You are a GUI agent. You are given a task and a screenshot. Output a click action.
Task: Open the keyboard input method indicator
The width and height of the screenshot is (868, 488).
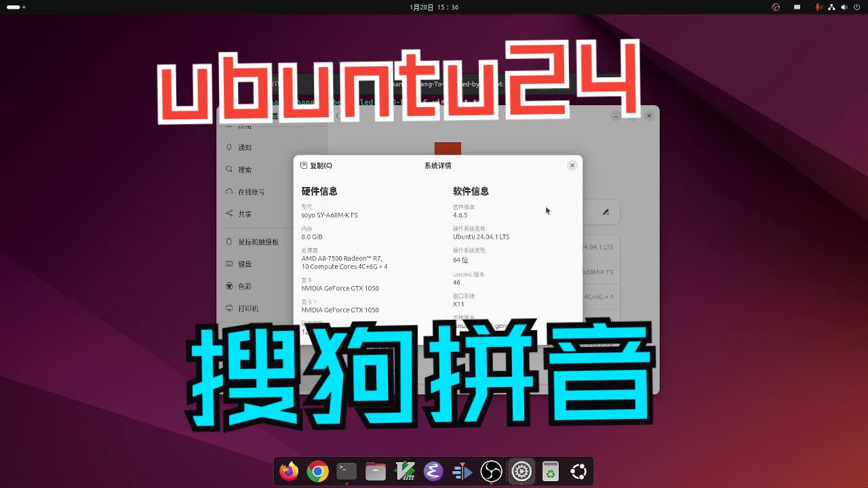797,7
